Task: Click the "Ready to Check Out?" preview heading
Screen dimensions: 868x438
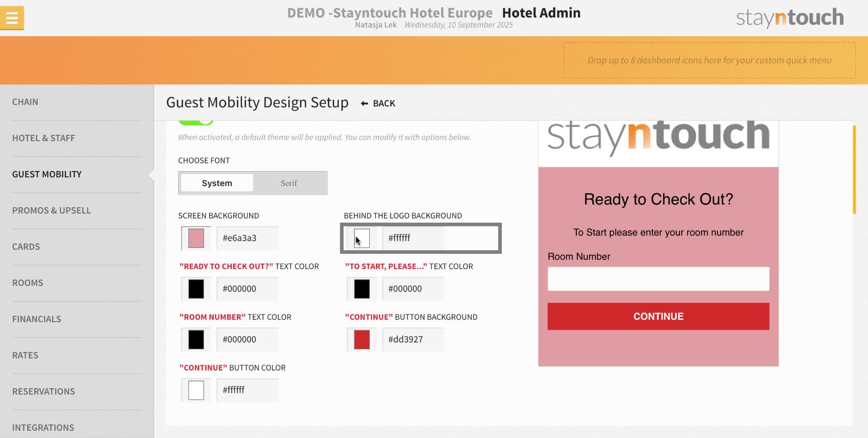Action: pyautogui.click(x=658, y=199)
